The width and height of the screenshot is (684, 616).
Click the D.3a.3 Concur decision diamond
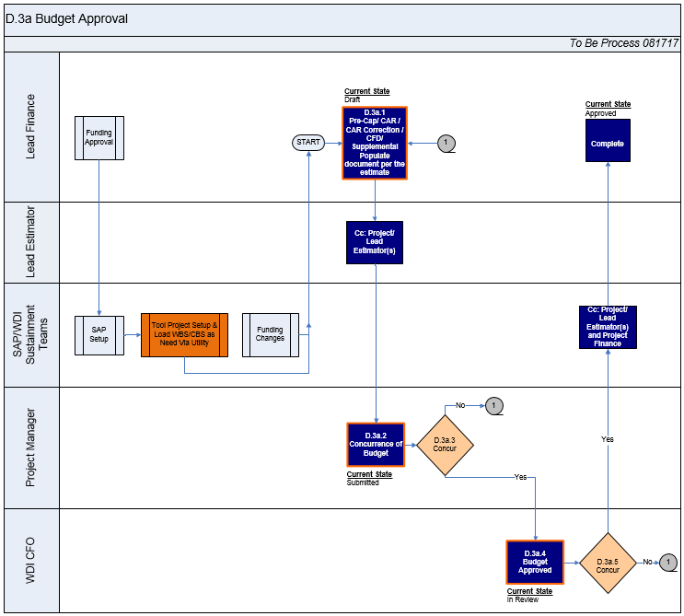(x=445, y=444)
